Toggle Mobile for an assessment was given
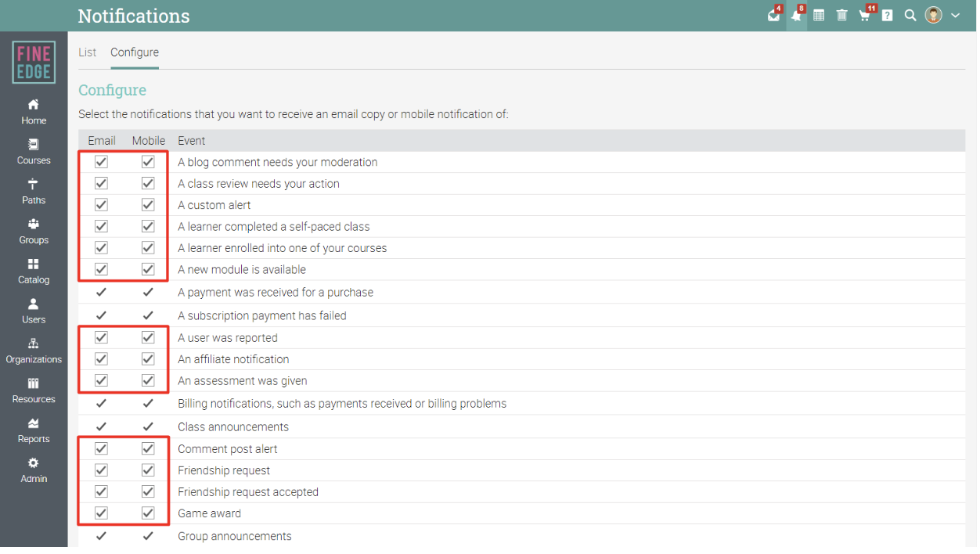This screenshot has height=554, width=980. [148, 380]
